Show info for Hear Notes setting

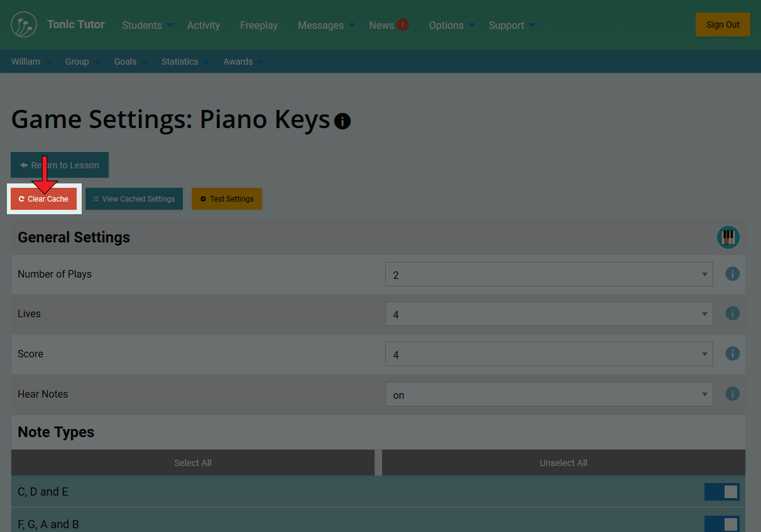[732, 394]
